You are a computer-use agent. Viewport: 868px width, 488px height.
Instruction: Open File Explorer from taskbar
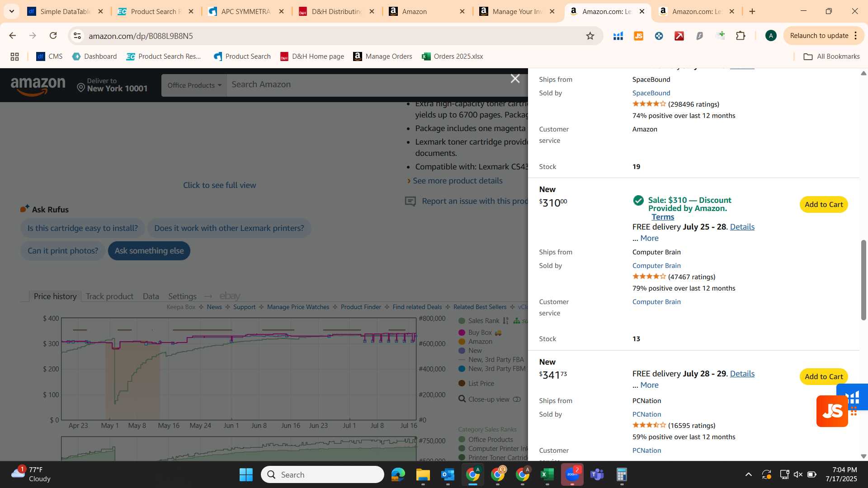click(423, 474)
